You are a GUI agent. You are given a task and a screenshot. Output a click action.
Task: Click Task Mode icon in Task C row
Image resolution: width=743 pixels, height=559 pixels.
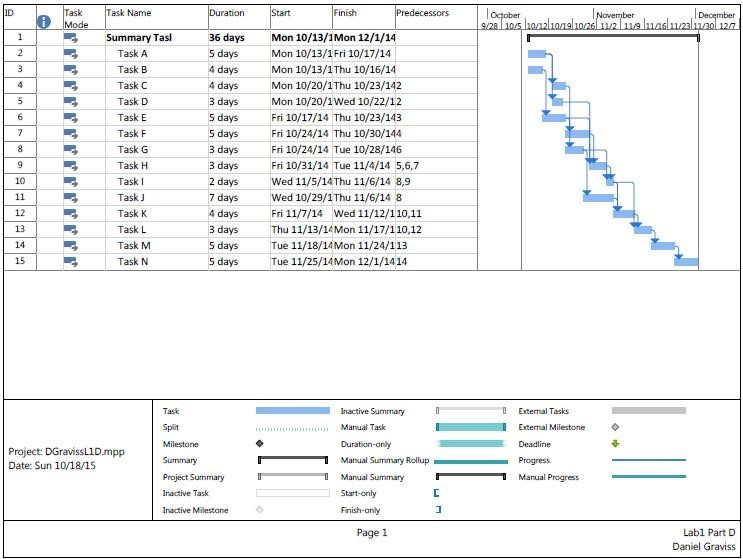pyautogui.click(x=71, y=86)
